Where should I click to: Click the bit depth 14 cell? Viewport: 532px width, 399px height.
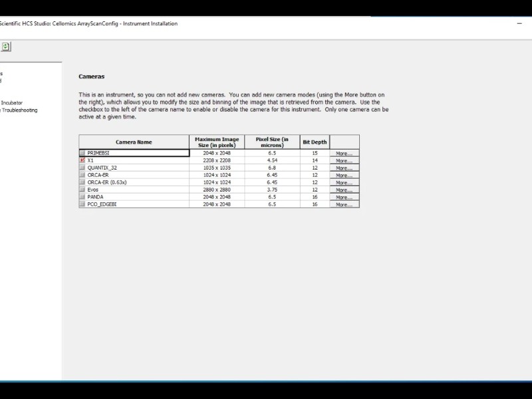[x=315, y=160]
